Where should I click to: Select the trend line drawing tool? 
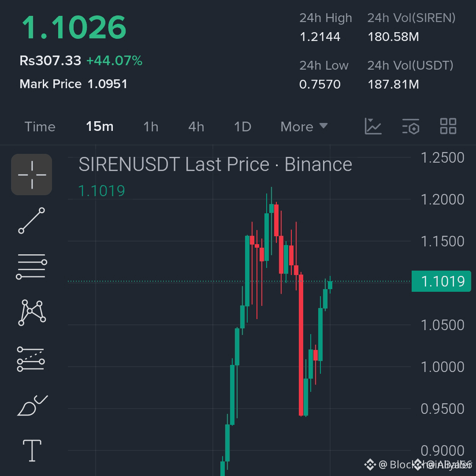click(32, 221)
